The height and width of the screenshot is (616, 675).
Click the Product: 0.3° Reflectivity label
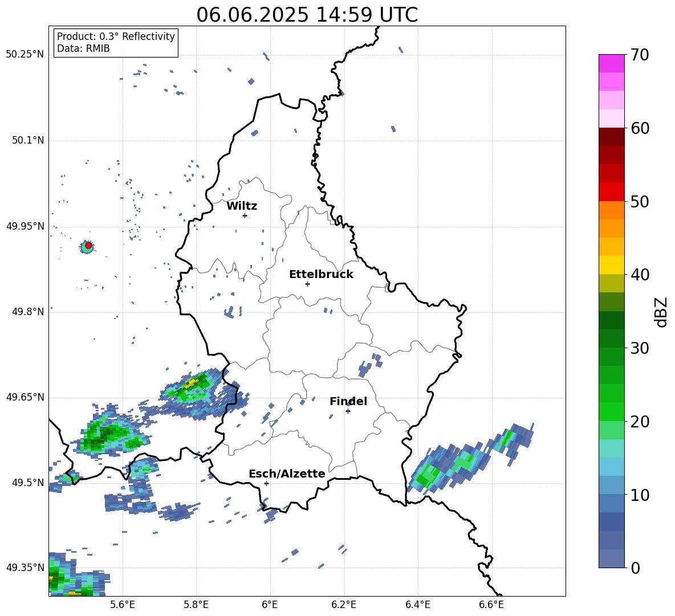(116, 36)
